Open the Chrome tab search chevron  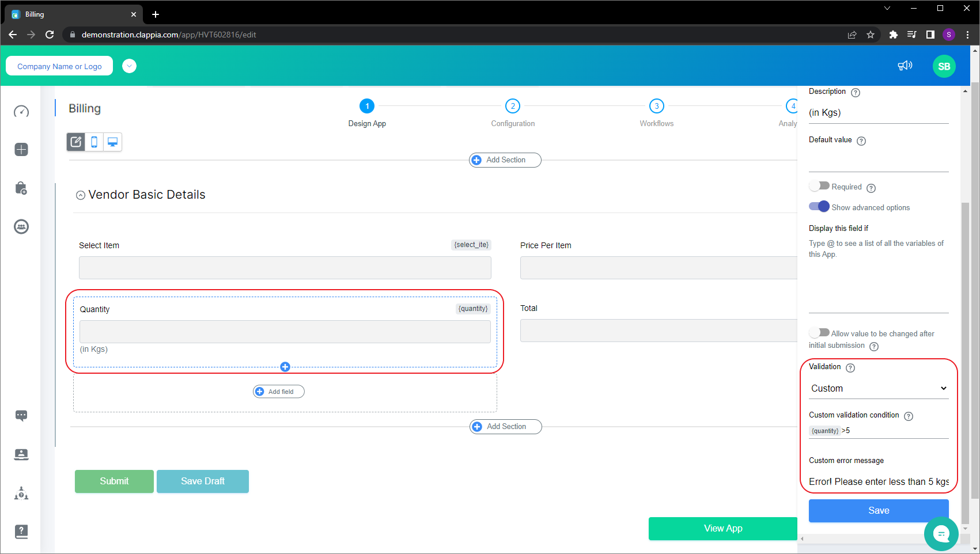tap(887, 8)
